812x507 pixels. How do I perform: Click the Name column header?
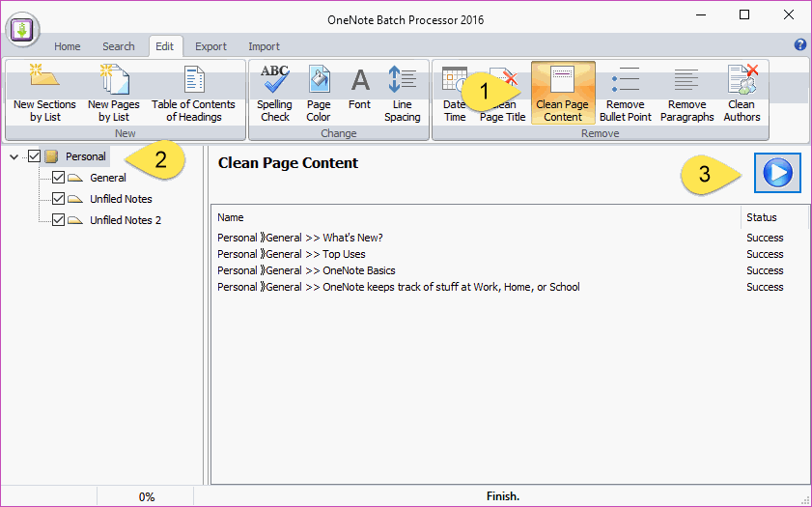476,217
